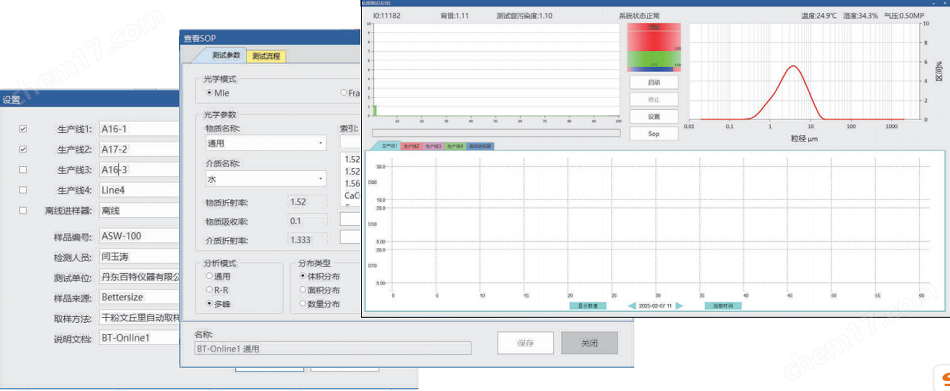The image size is (950, 391).
Task: Open the 介质名称 dropdown showing 水
Action: pos(266,179)
